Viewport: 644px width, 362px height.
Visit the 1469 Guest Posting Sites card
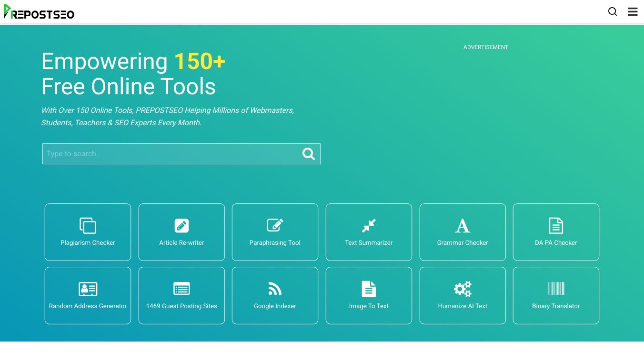(181, 295)
